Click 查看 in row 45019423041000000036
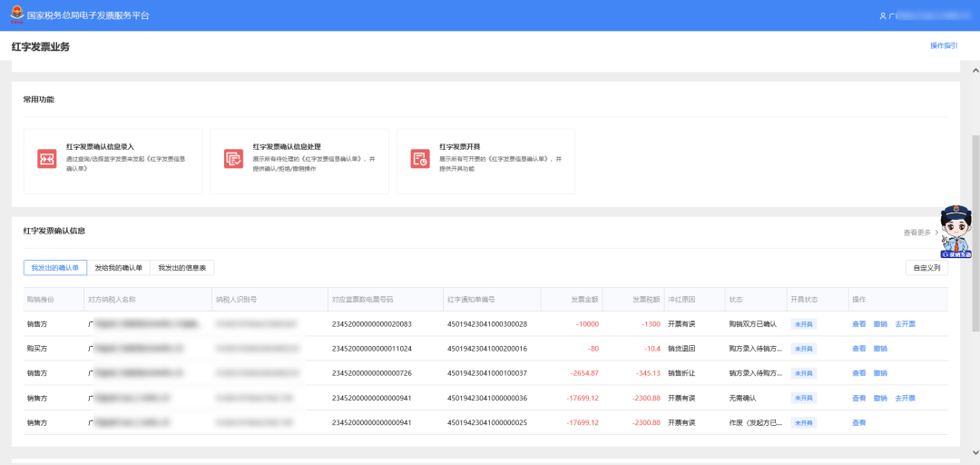 pos(858,398)
